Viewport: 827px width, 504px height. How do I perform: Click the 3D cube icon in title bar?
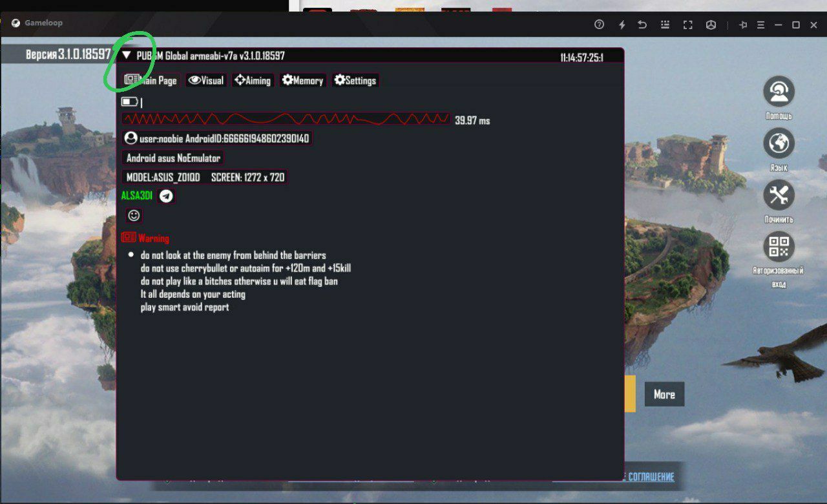coord(711,25)
